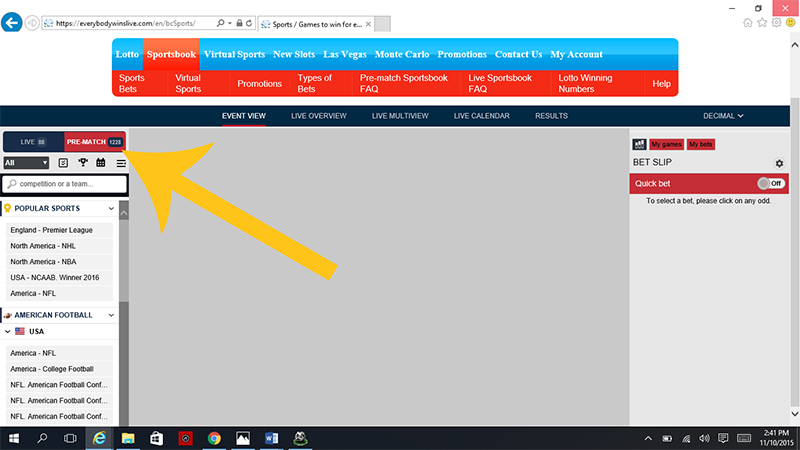The image size is (800, 450).
Task: Open Lotto Winning Numbers link
Action: 585,83
